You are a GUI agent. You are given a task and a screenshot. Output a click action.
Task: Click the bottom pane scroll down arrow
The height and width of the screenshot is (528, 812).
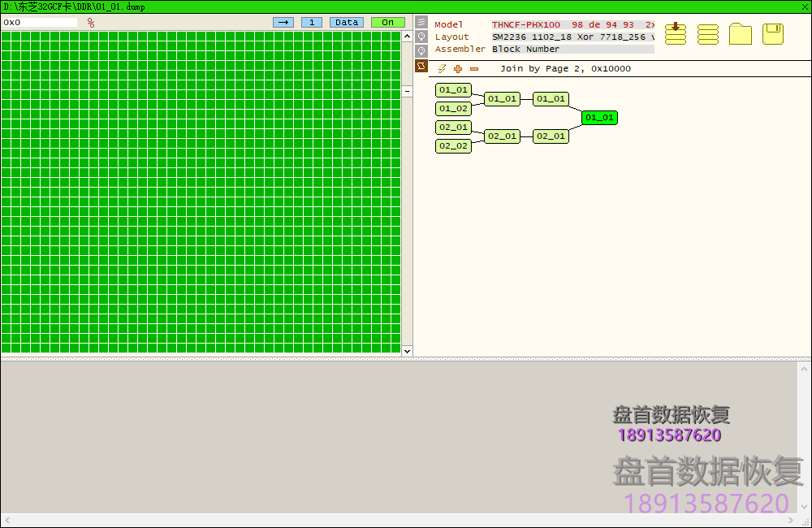point(804,507)
